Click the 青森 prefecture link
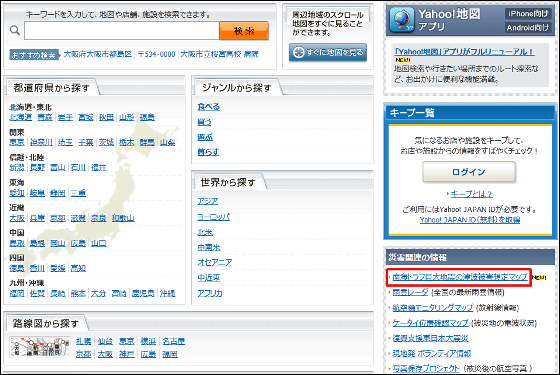Image resolution: width=560 pixels, height=375 pixels. 45,117
